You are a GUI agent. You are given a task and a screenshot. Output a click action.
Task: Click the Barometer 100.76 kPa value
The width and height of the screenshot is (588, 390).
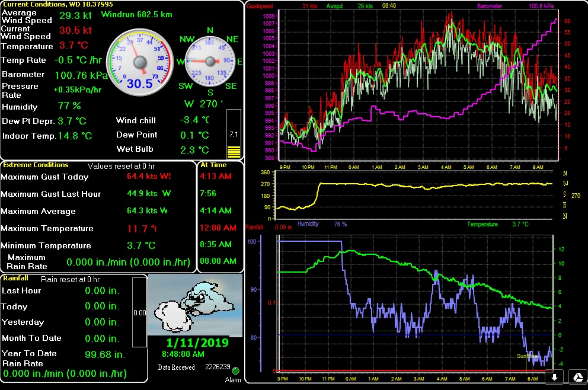[x=81, y=75]
